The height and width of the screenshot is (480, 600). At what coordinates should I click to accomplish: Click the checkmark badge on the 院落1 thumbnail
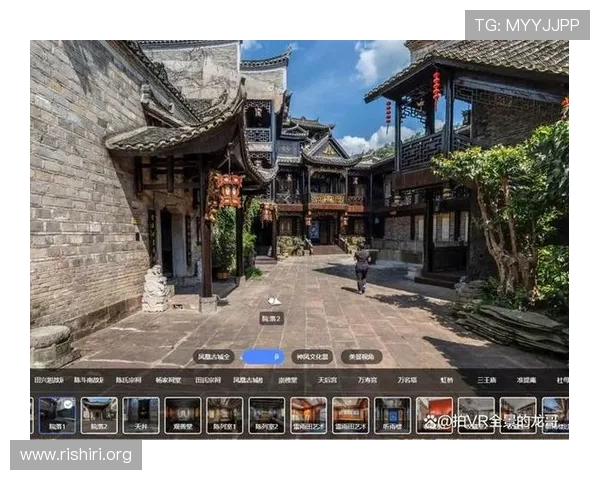click(68, 404)
